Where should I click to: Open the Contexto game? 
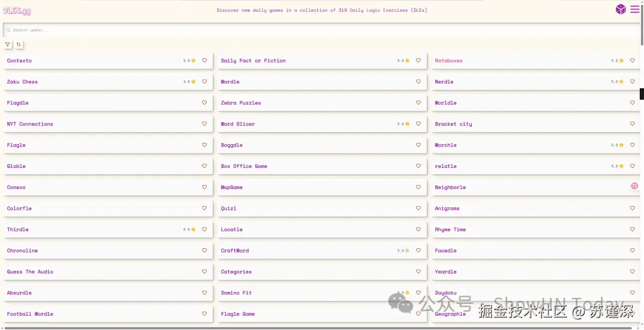19,60
